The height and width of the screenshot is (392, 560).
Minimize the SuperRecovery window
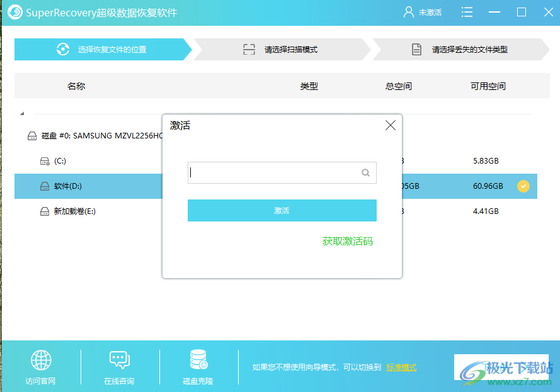pos(494,12)
